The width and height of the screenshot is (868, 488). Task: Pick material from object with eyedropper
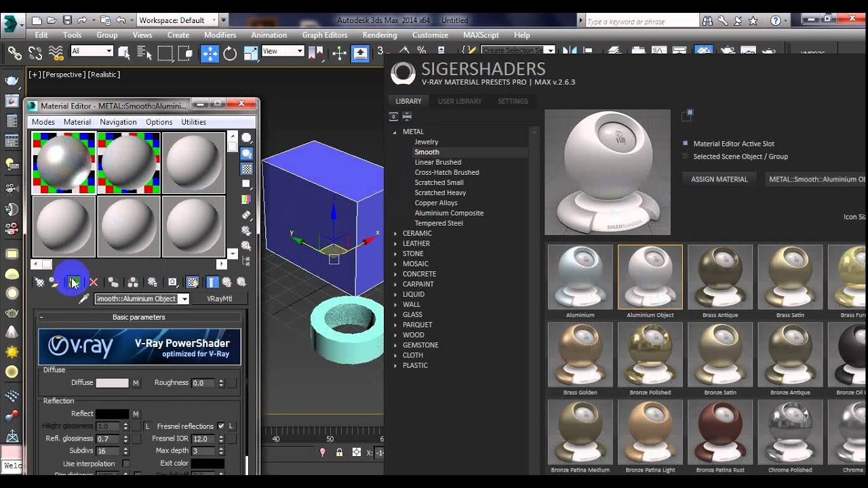coord(84,299)
